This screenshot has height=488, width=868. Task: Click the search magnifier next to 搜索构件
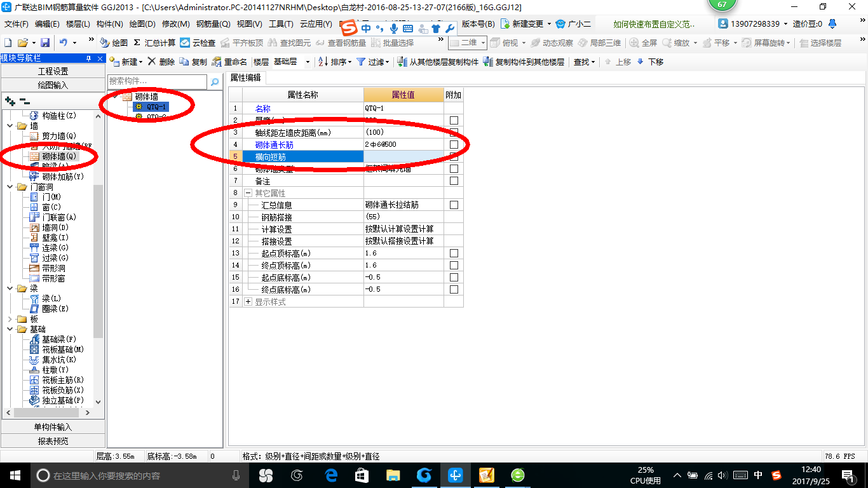click(x=215, y=82)
